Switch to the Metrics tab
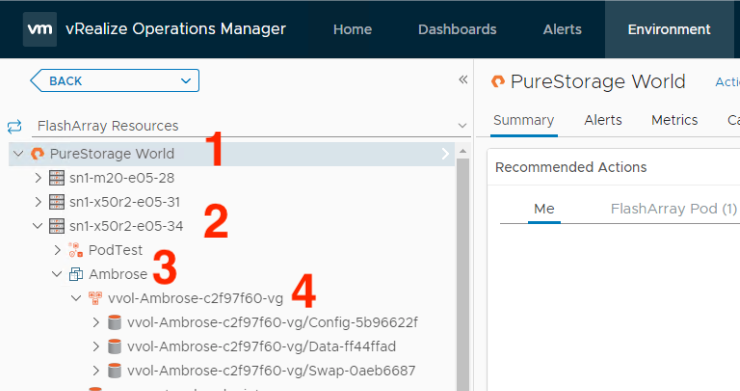The height and width of the screenshot is (391, 740). 675,120
